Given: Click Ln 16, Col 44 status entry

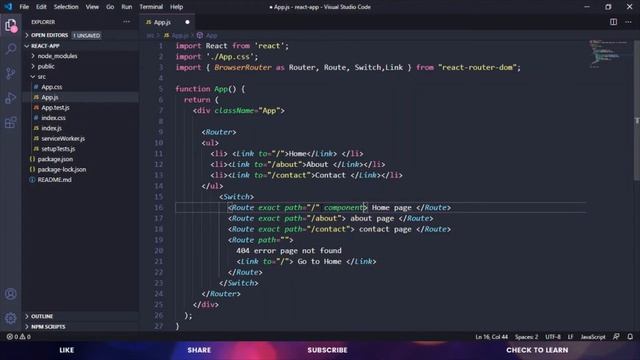Looking at the screenshot, I should pos(491,337).
